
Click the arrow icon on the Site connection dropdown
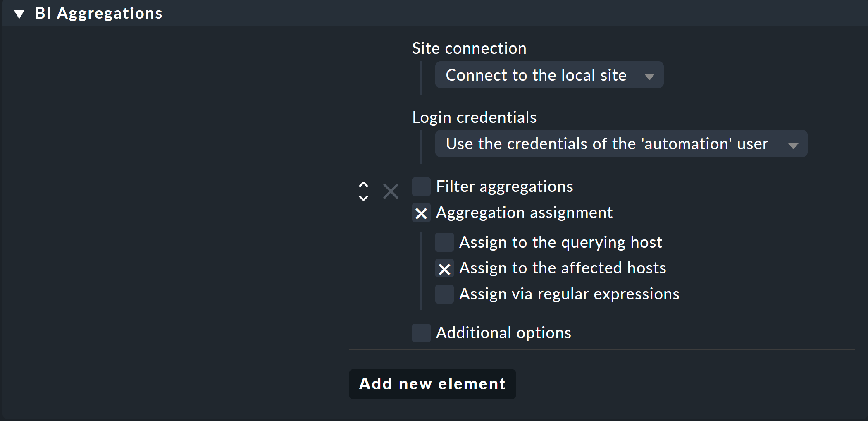(x=649, y=77)
